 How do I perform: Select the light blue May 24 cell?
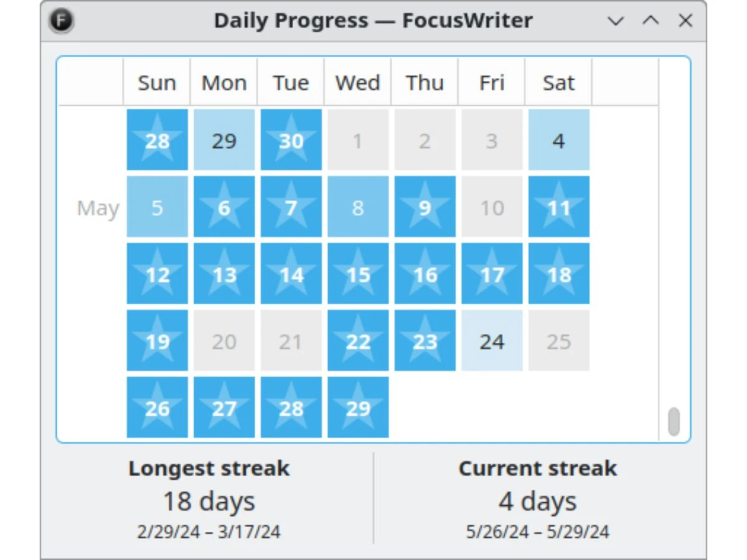(x=492, y=340)
